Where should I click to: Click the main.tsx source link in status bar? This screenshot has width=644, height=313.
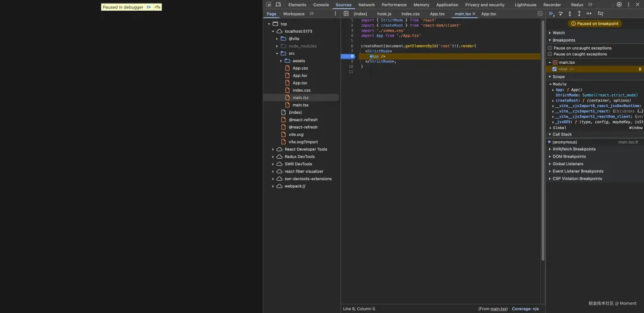(499, 309)
